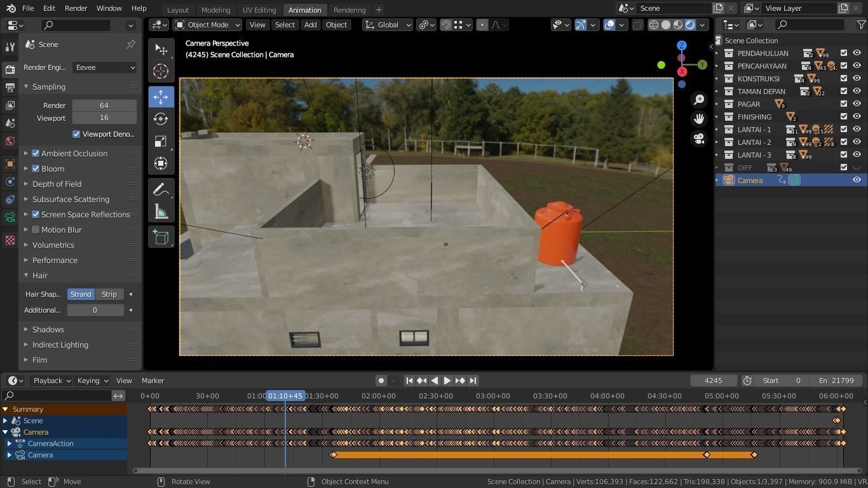Choose the Annotate pencil tool
868x488 pixels.
161,189
